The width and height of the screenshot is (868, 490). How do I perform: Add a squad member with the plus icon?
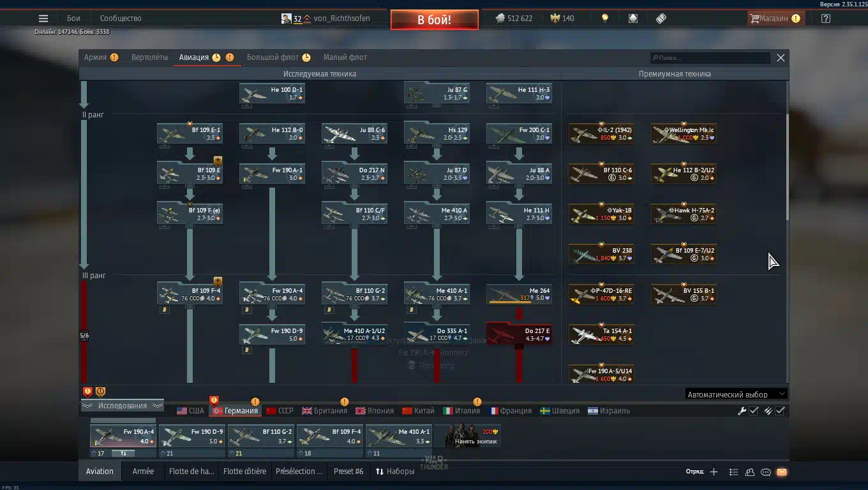[x=714, y=472]
